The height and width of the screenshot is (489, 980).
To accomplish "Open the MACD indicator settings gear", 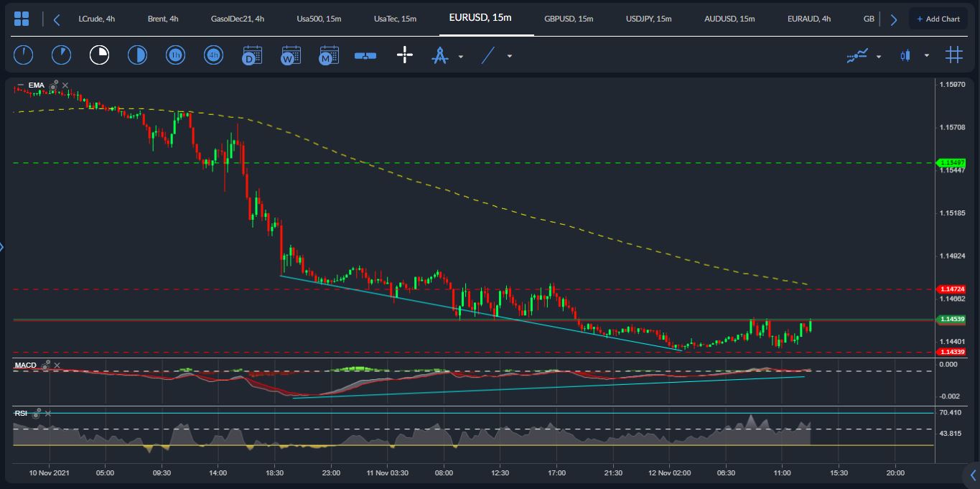I will coord(45,366).
